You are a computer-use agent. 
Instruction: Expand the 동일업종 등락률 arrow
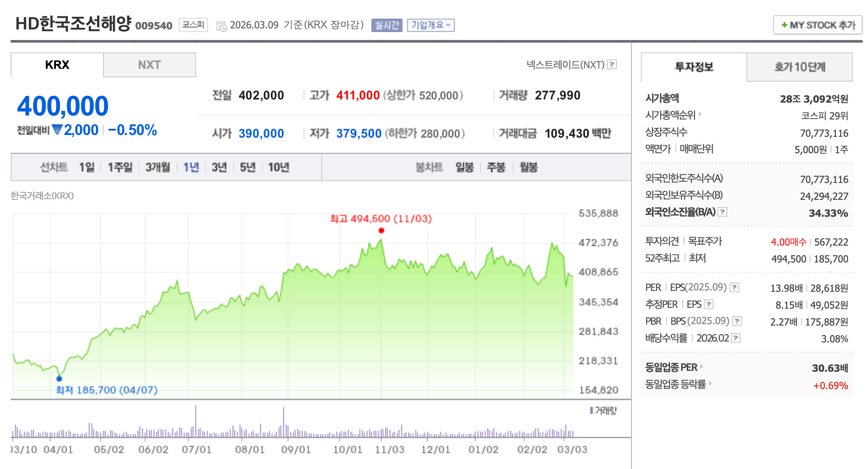710,383
